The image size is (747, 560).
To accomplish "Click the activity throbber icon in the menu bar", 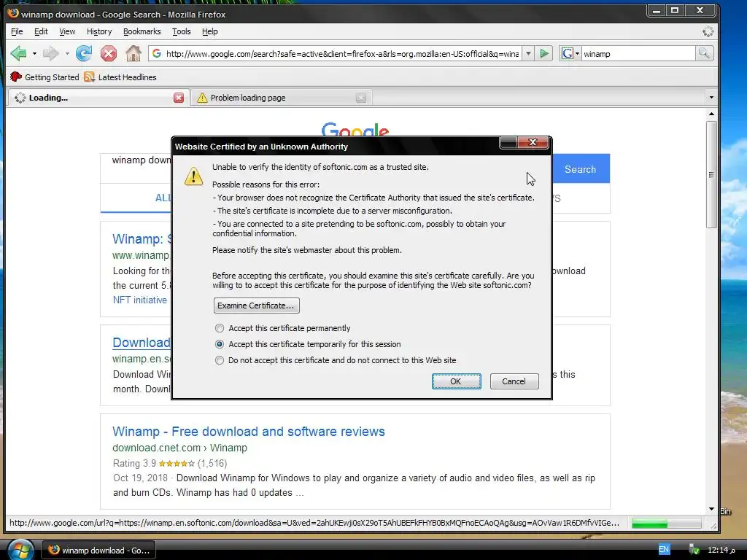I will pos(708,31).
